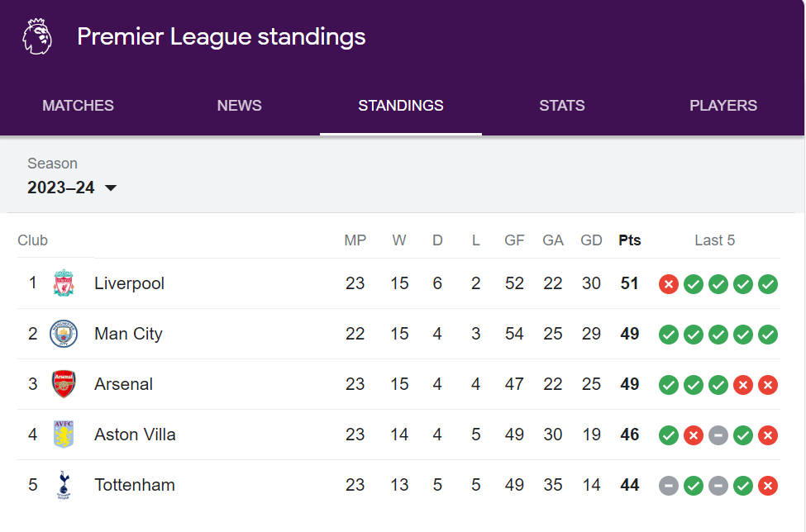
Task: Click the season dropdown arrow
Action: pyautogui.click(x=111, y=188)
